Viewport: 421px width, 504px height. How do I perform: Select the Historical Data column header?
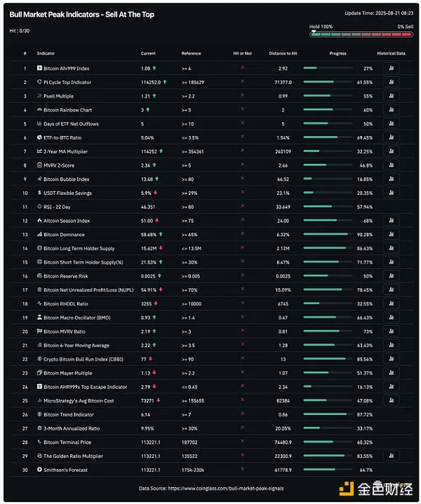pos(391,53)
